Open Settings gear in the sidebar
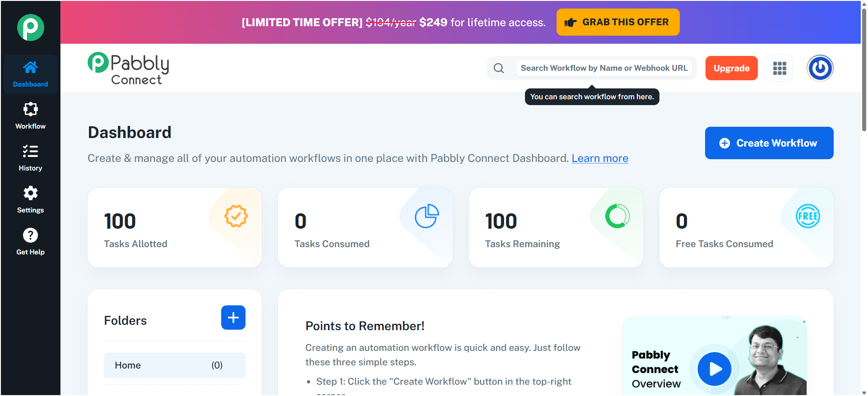 [x=31, y=193]
